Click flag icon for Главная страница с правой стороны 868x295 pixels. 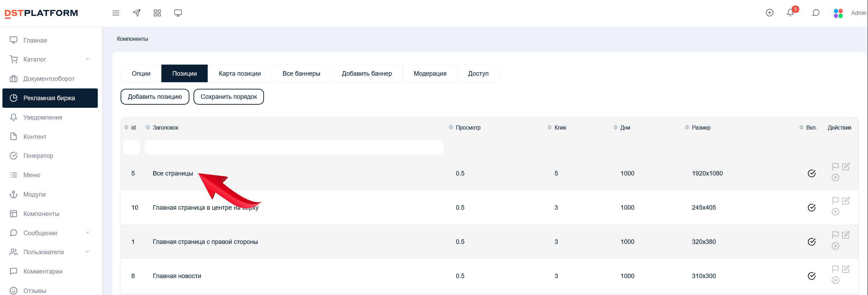[x=836, y=235]
